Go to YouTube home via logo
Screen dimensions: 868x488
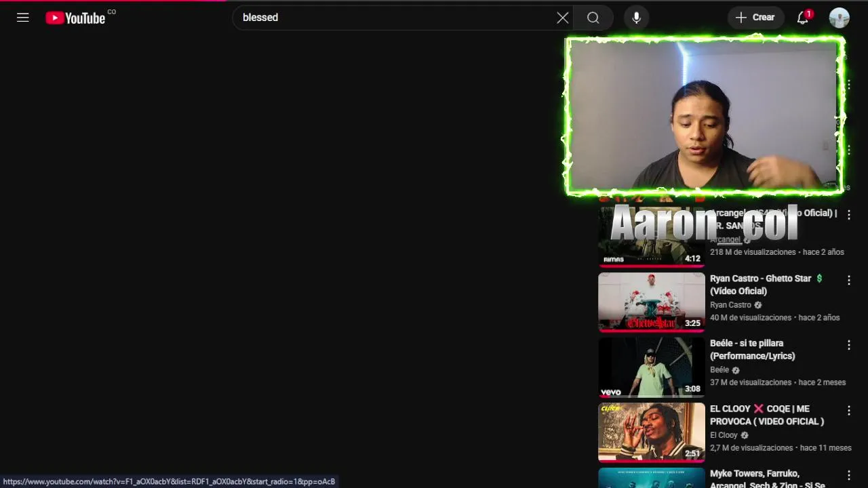click(x=76, y=18)
